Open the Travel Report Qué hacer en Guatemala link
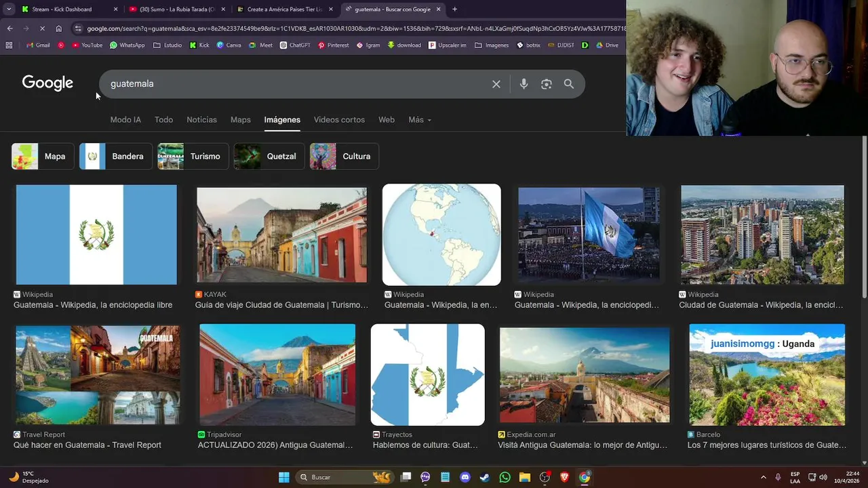The width and height of the screenshot is (868, 488). pos(87,445)
